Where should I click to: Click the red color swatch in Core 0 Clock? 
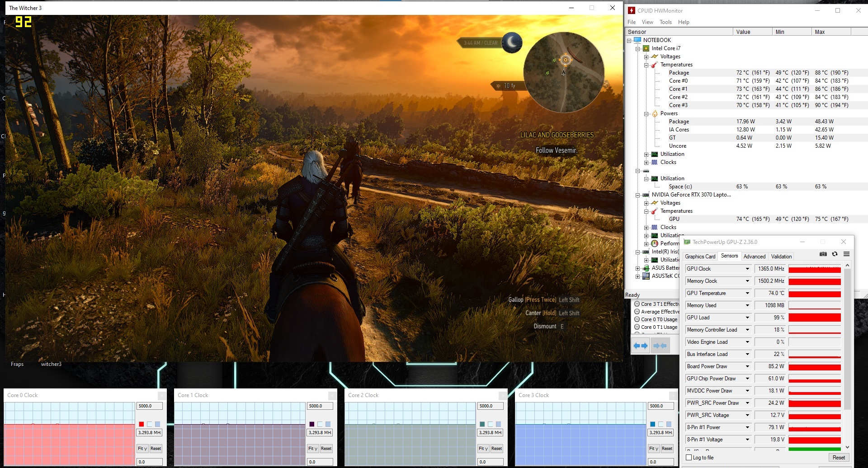point(142,424)
